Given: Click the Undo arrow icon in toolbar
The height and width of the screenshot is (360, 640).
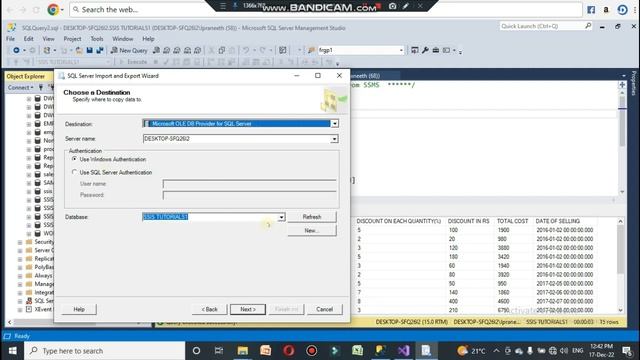Looking at the screenshot, I should pyautogui.click(x=246, y=50).
